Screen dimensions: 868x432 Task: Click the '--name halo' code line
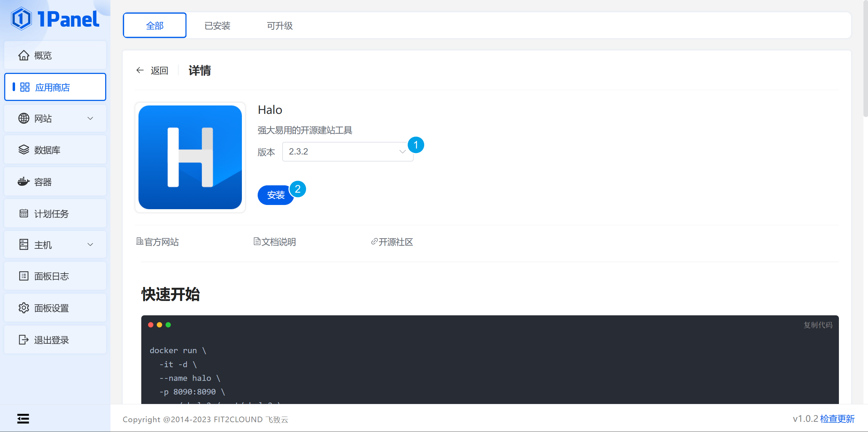pyautogui.click(x=190, y=378)
